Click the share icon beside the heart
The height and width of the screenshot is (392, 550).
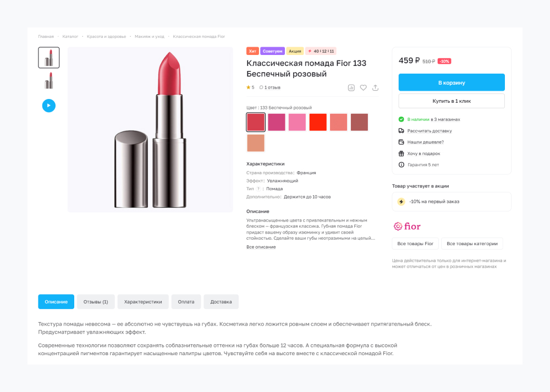pyautogui.click(x=376, y=87)
